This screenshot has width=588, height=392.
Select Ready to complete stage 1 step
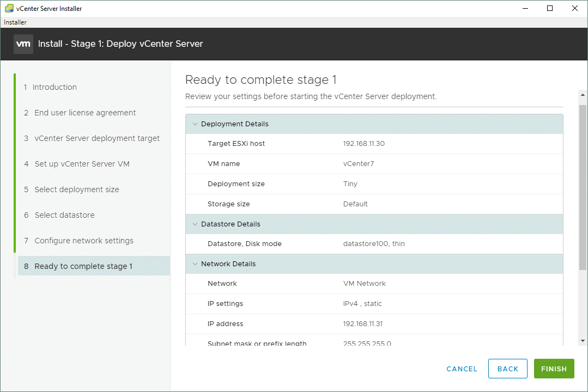tap(83, 266)
